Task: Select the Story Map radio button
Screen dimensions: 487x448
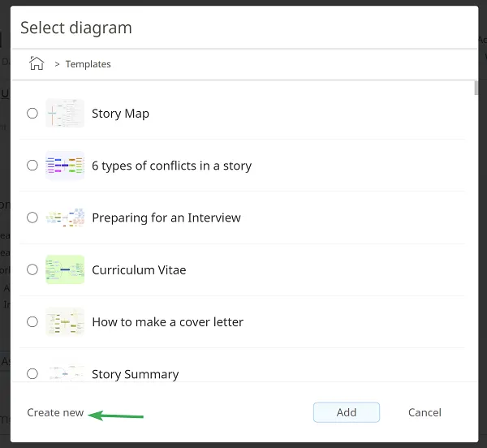Action: click(32, 114)
